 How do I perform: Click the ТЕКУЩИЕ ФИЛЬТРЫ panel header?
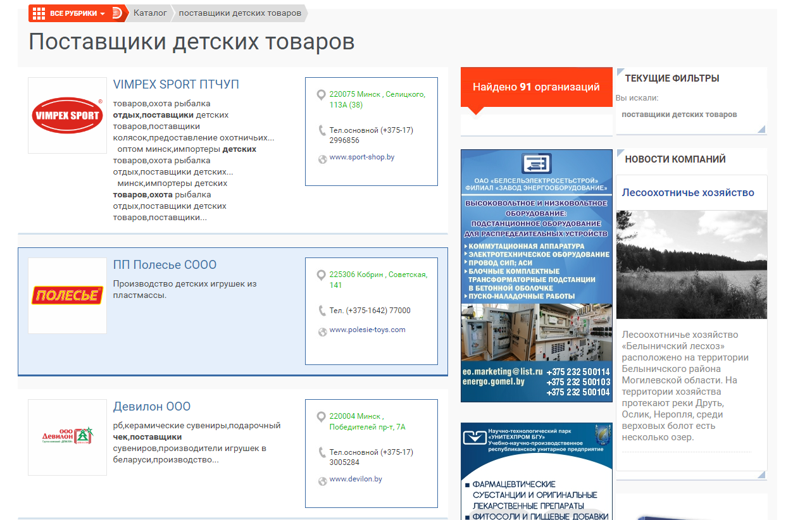coord(672,78)
